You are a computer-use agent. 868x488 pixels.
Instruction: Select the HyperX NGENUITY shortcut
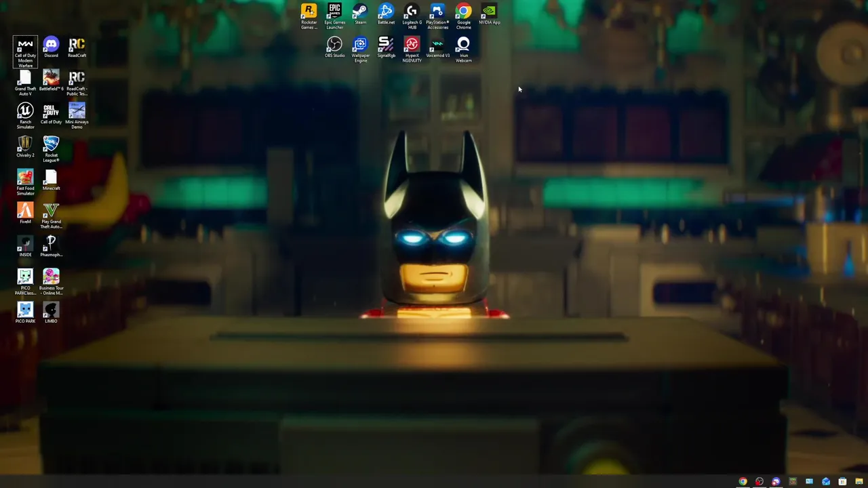[412, 49]
